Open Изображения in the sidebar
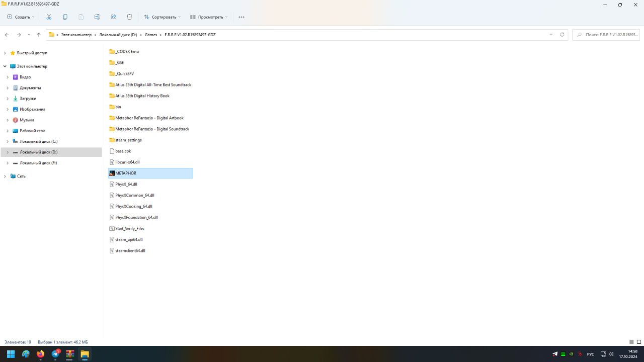The height and width of the screenshot is (362, 644). (x=32, y=109)
